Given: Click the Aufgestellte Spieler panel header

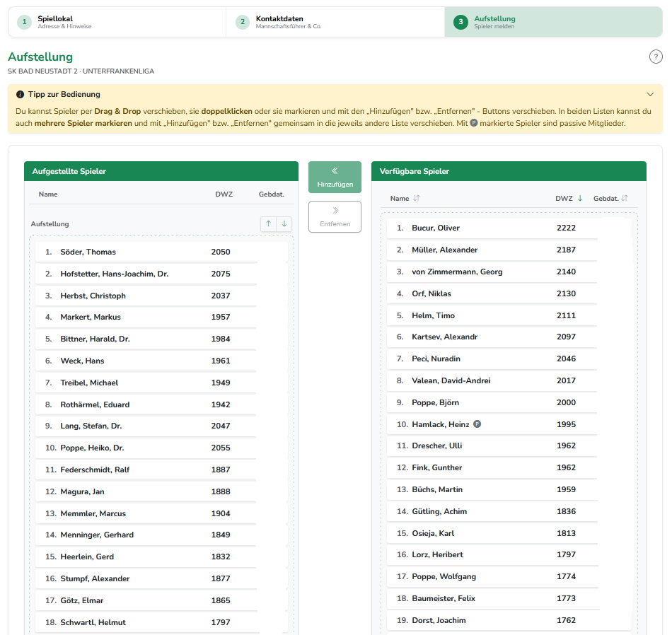Looking at the screenshot, I should (161, 171).
